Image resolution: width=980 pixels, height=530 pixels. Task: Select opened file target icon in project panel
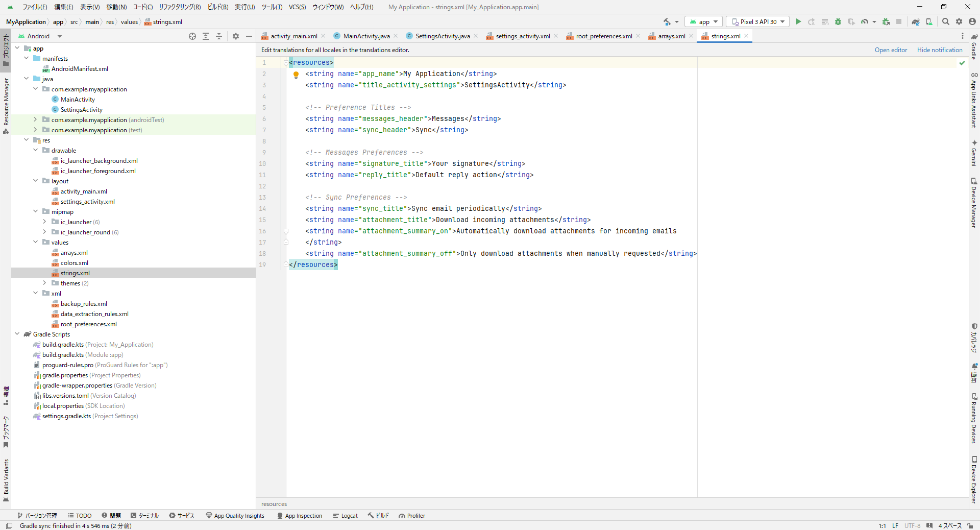[192, 36]
